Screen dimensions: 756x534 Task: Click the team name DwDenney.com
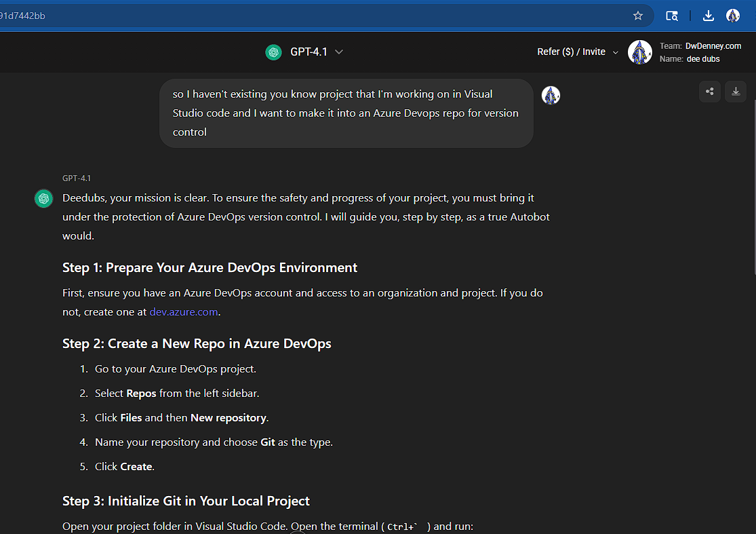coord(713,46)
